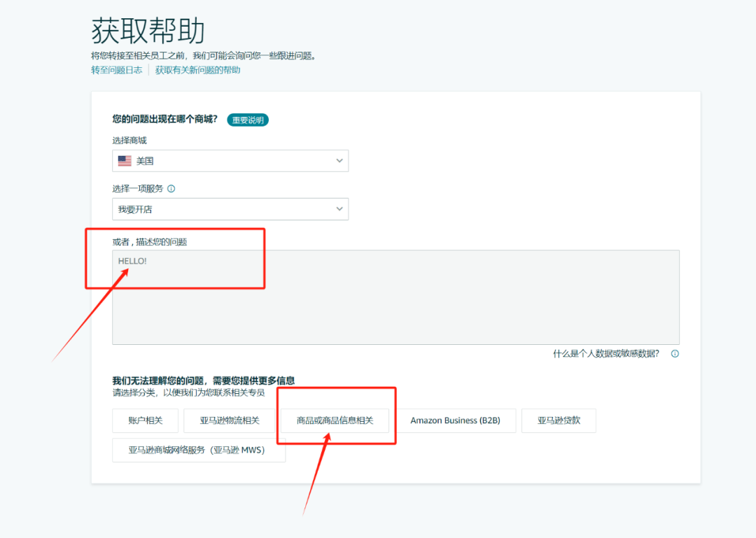Click the 美国 selected marketplace value
Image resolution: width=756 pixels, height=538 pixels.
pos(143,160)
